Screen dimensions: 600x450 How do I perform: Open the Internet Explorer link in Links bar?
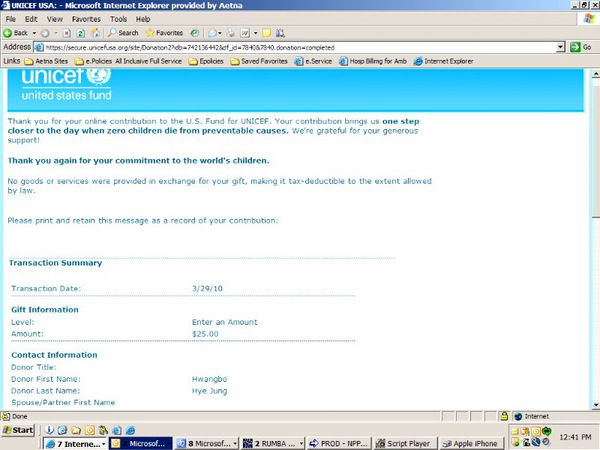pos(443,61)
